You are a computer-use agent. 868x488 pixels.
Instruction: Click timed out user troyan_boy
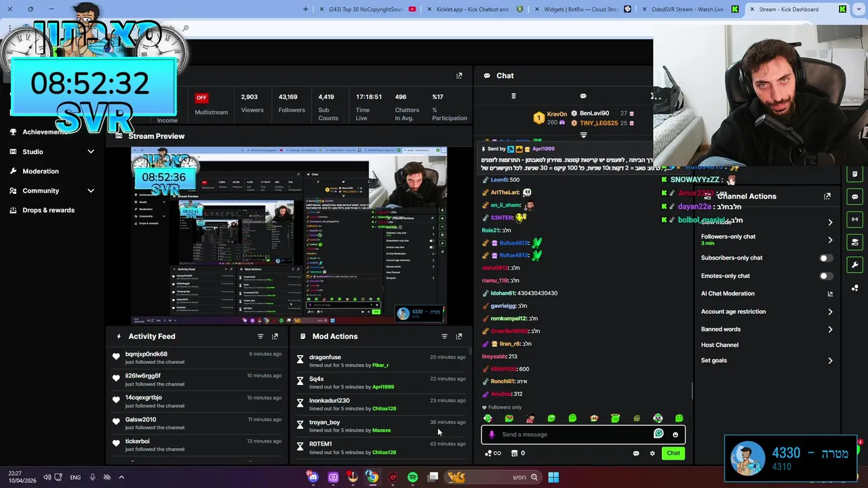click(324, 422)
